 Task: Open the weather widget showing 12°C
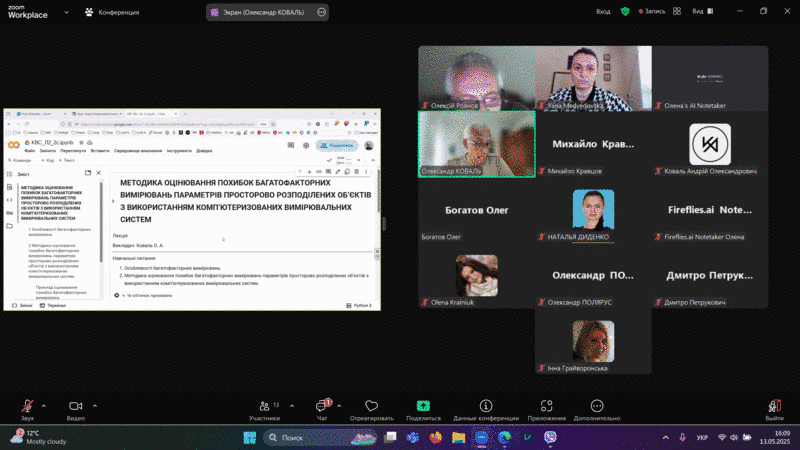pyautogui.click(x=40, y=437)
